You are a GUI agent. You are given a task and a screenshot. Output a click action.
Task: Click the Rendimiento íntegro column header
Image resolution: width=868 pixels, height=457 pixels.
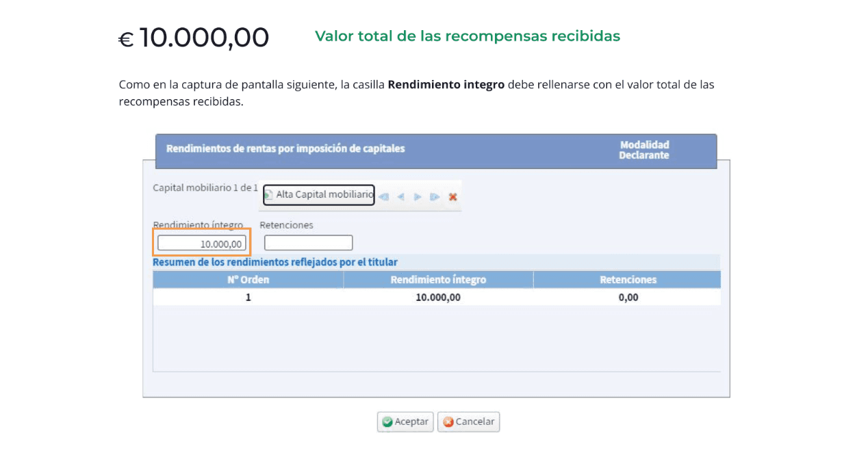(437, 279)
